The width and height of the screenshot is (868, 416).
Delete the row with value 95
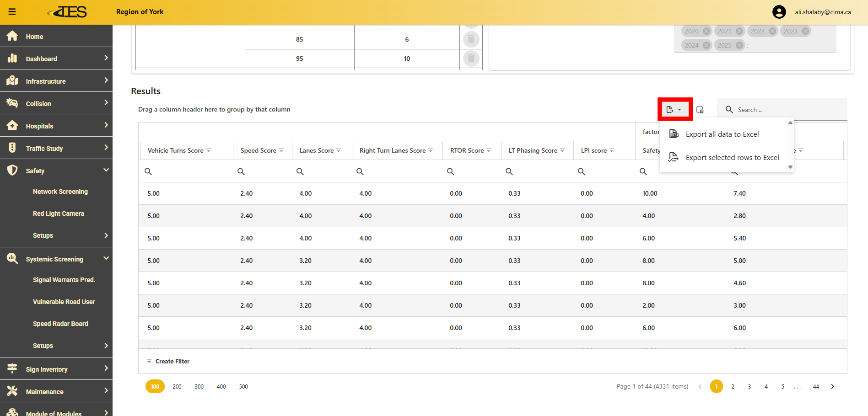[x=471, y=59]
